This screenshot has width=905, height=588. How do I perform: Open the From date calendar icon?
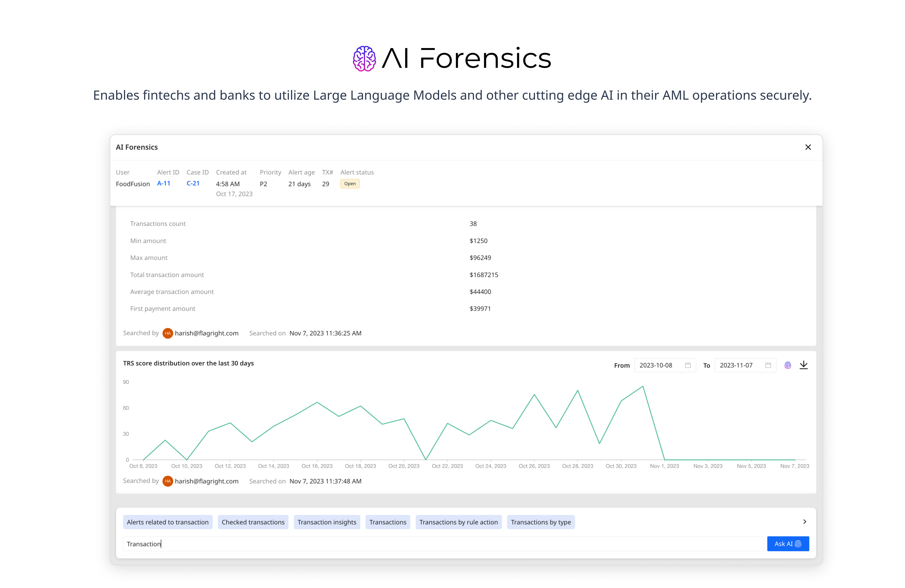click(x=687, y=365)
